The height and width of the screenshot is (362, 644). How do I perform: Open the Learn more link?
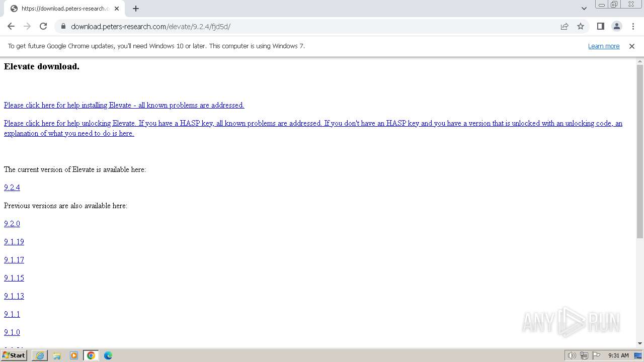tap(604, 46)
